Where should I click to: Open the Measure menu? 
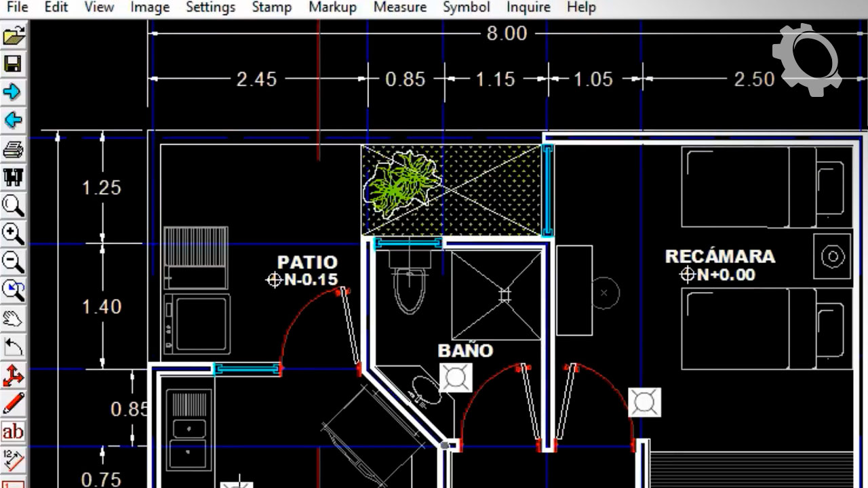click(400, 7)
